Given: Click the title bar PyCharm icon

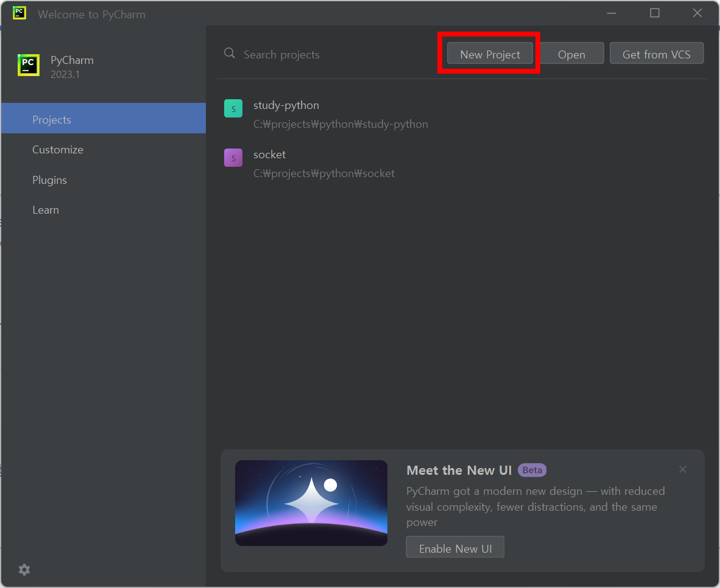Looking at the screenshot, I should tap(19, 13).
